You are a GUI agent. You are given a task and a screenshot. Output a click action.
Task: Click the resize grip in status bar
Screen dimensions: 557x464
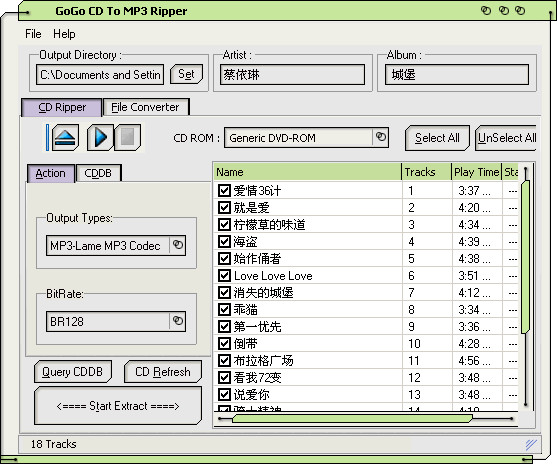coord(531,444)
